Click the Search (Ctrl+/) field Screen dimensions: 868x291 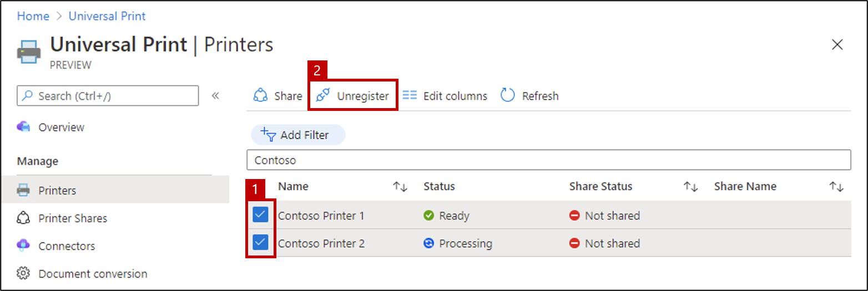(x=108, y=96)
